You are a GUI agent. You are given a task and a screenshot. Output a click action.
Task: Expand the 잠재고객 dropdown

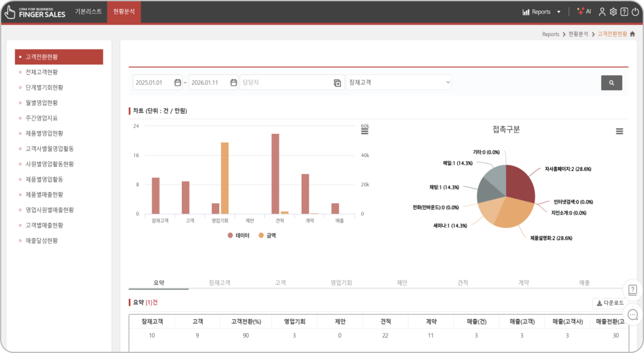tap(399, 83)
